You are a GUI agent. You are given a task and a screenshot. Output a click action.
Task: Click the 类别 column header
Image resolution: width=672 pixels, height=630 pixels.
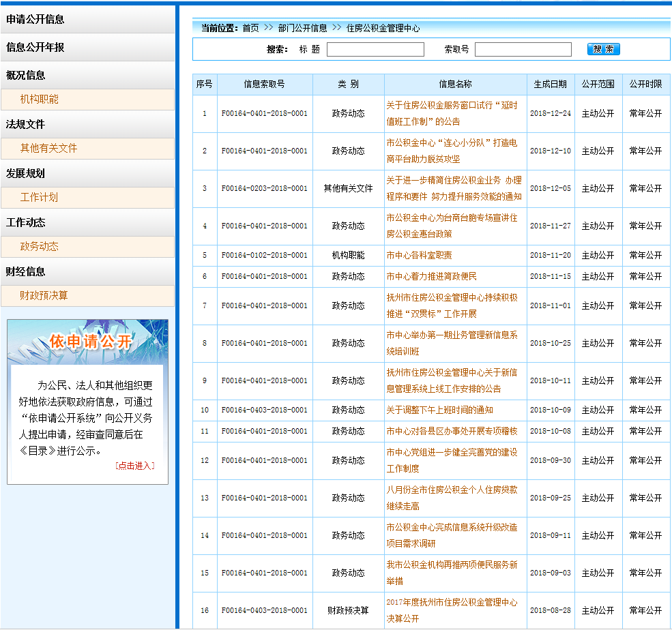coord(348,84)
